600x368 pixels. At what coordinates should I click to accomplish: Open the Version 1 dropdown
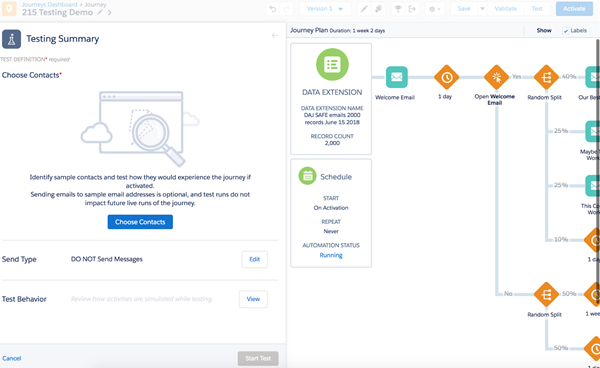click(x=325, y=9)
